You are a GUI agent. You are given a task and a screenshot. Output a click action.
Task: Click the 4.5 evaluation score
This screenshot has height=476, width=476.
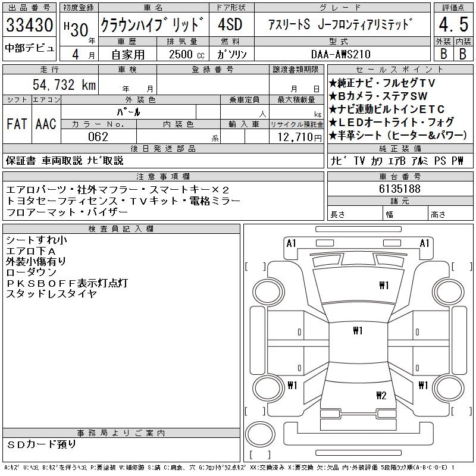pos(452,27)
